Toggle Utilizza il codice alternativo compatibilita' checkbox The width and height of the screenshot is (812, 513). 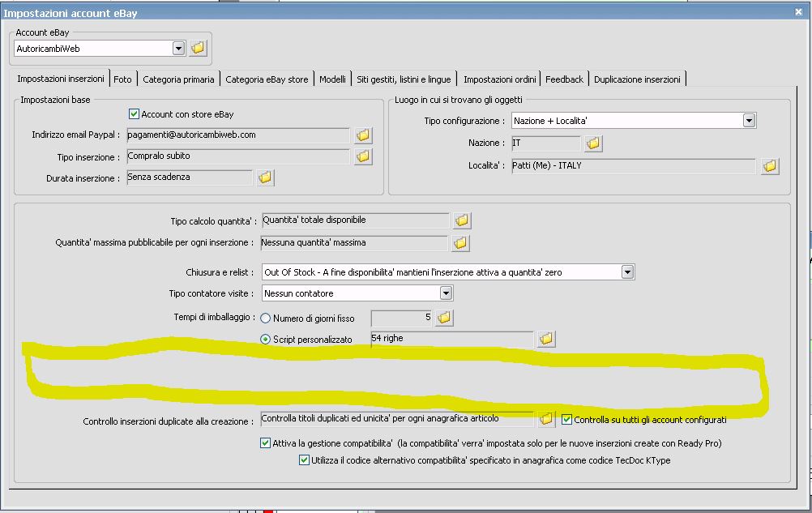click(304, 460)
